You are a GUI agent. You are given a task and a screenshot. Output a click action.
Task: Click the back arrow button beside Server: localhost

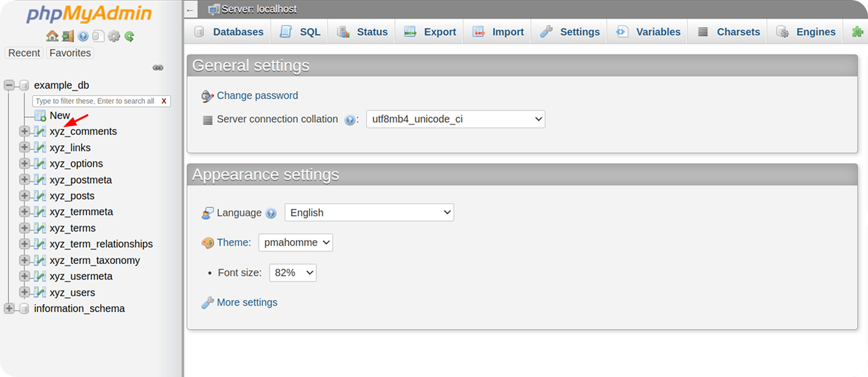pos(190,10)
